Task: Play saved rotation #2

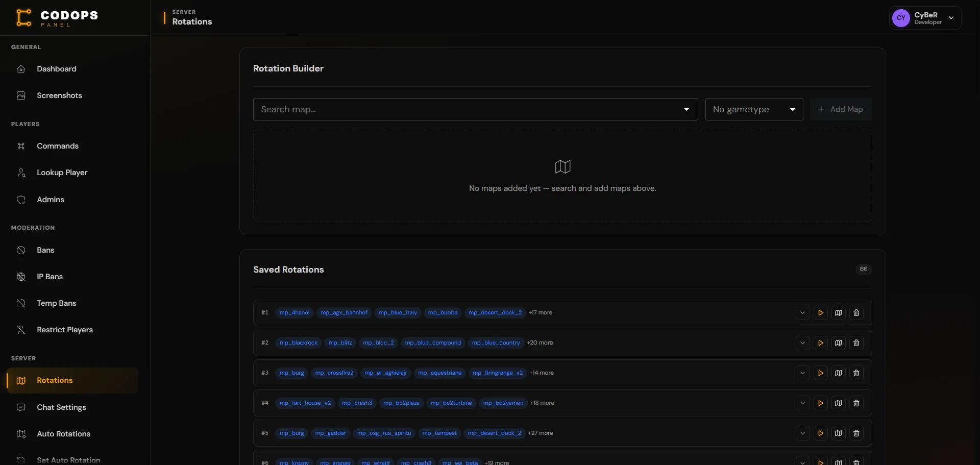Action: pos(820,343)
